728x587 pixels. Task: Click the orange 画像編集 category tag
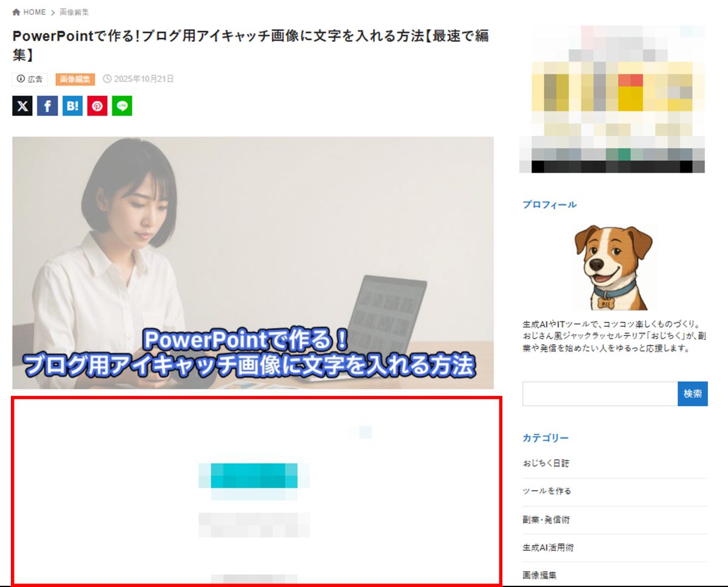[x=75, y=79]
